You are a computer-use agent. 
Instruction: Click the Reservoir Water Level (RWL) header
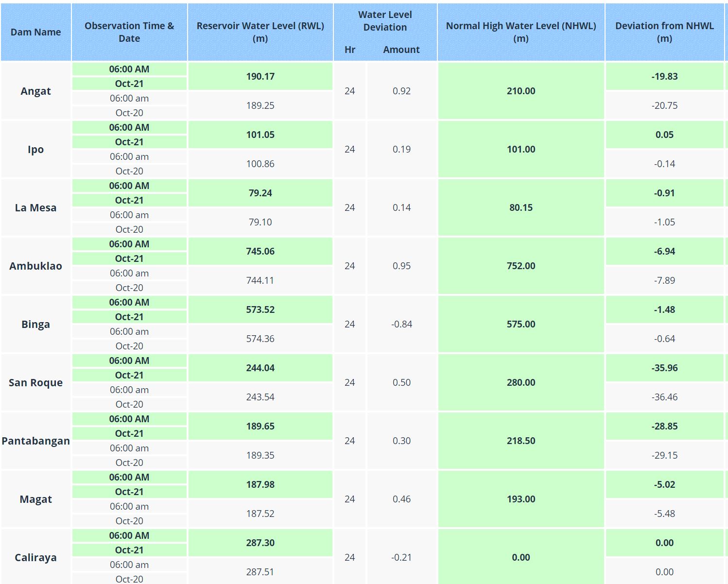[x=260, y=32]
